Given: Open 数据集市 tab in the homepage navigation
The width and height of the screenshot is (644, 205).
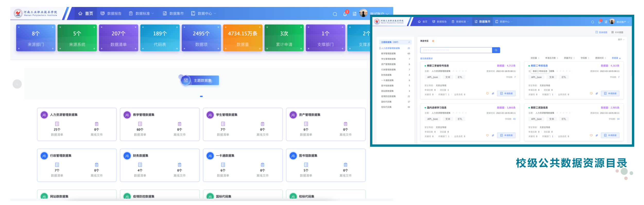Looking at the screenshot, I should click(173, 13).
